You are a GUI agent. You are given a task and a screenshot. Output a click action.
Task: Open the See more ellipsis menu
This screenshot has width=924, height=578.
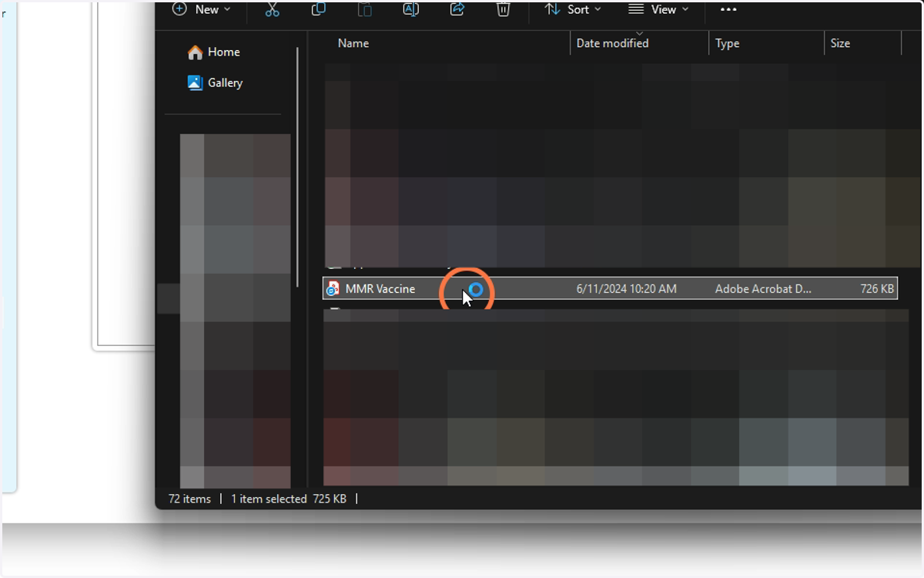[728, 9]
